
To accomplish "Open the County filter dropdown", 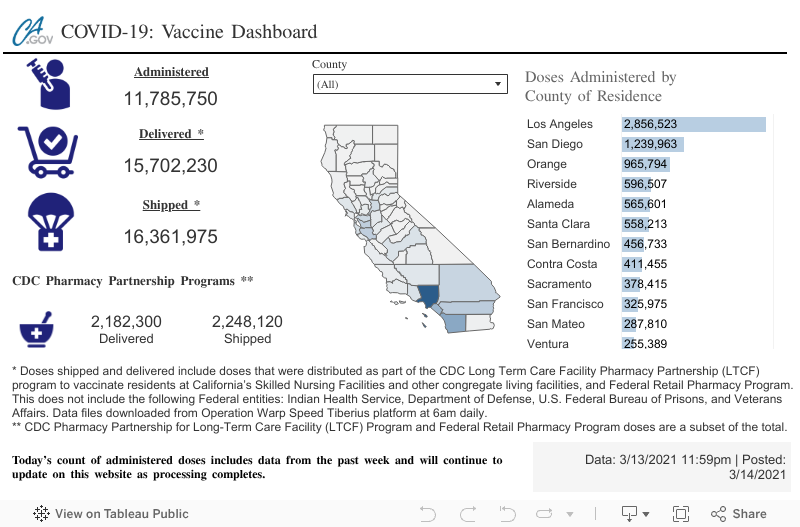I will click(409, 85).
